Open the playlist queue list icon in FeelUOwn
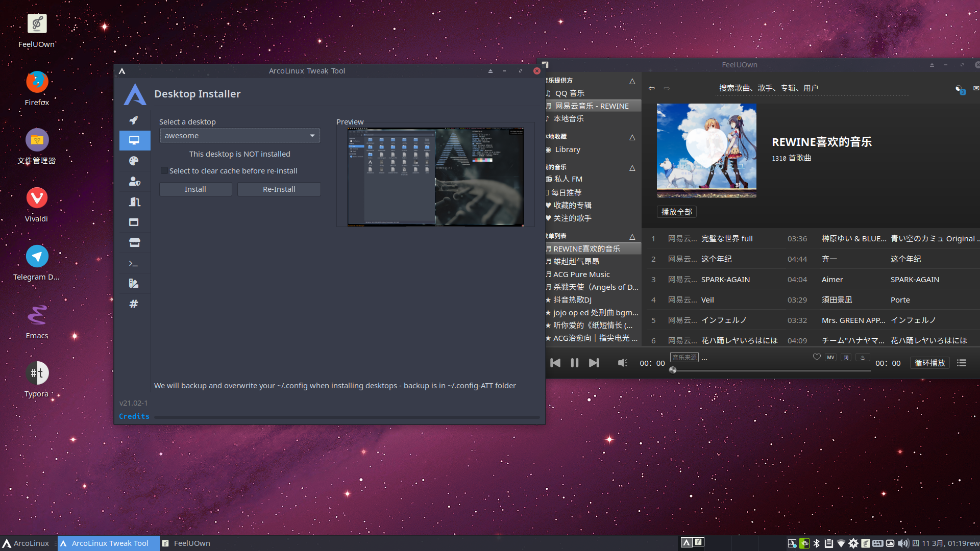This screenshot has height=551, width=980. tap(962, 363)
